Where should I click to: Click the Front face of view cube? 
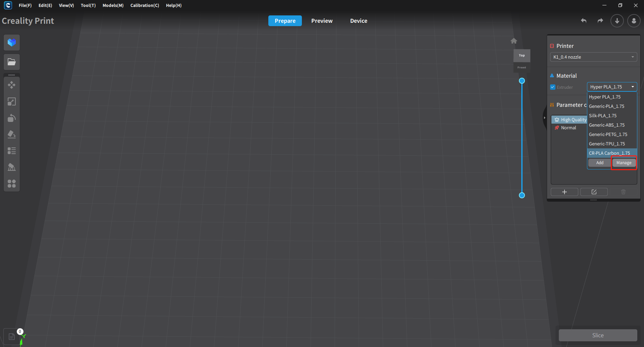point(522,67)
